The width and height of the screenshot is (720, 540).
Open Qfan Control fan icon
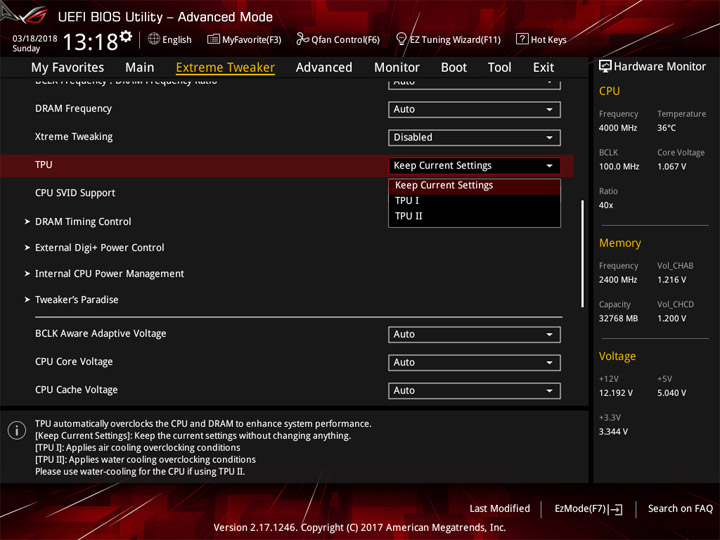(x=302, y=39)
